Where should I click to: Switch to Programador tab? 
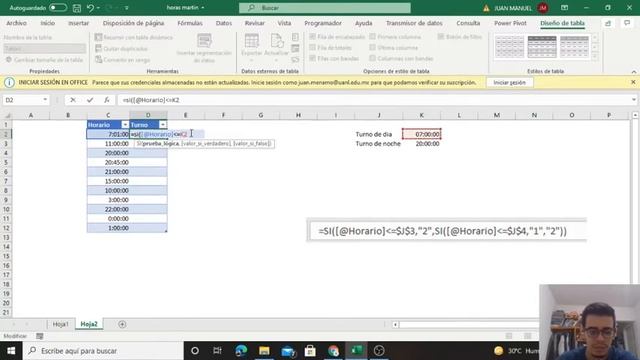[x=323, y=23]
